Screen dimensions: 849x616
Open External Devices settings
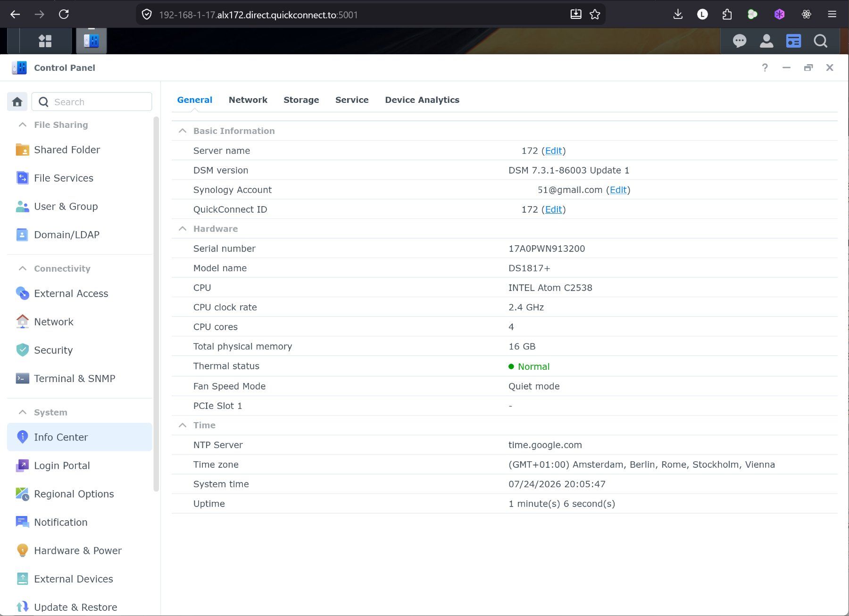[80, 579]
